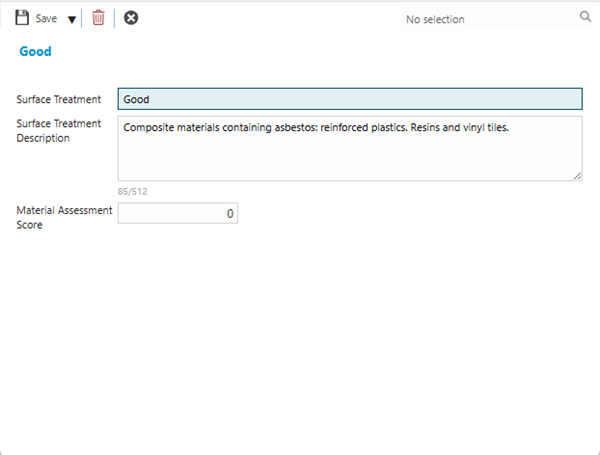
Task: Click the Material Assessment Score field
Action: tap(177, 213)
